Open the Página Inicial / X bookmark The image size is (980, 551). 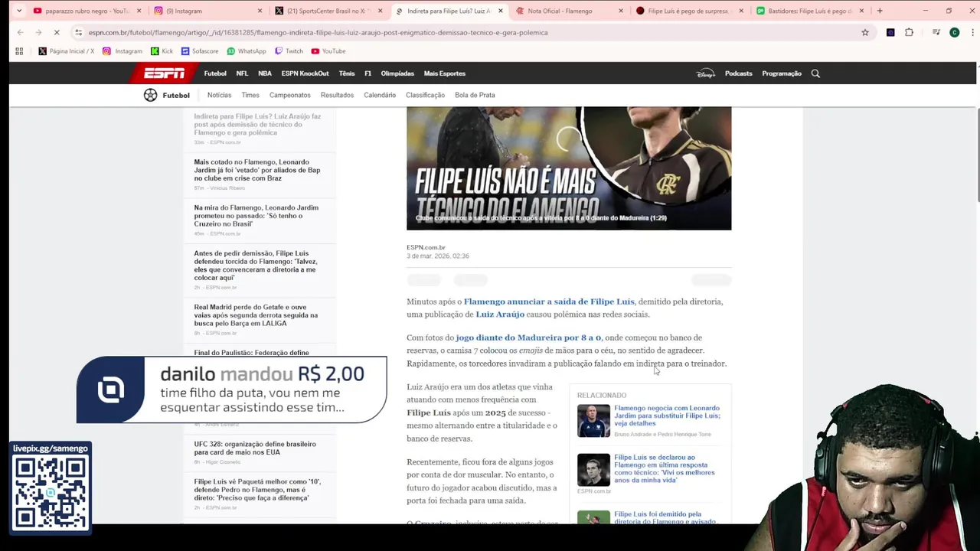coord(66,51)
